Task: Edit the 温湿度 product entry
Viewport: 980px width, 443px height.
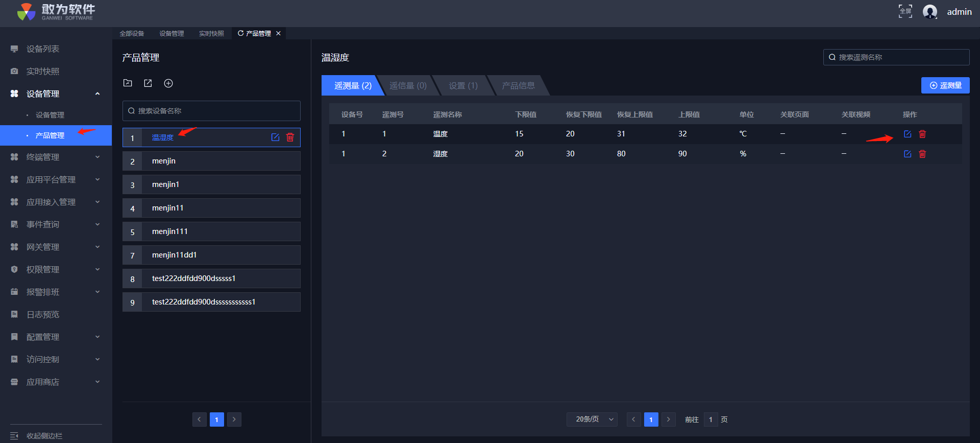Action: (x=275, y=137)
